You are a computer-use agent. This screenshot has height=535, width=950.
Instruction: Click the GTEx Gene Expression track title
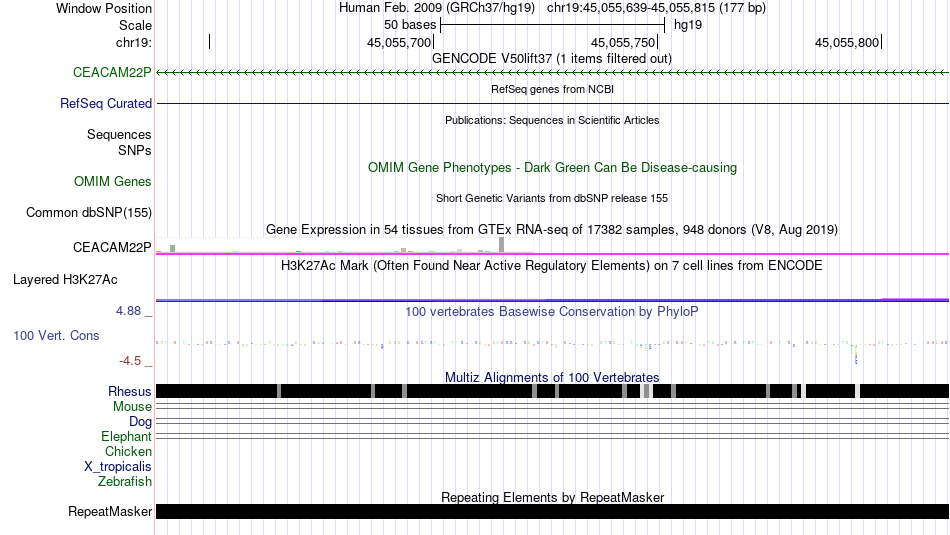552,230
